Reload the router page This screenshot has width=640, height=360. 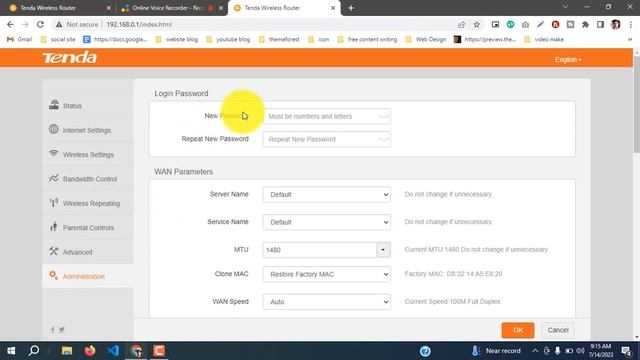click(40, 24)
